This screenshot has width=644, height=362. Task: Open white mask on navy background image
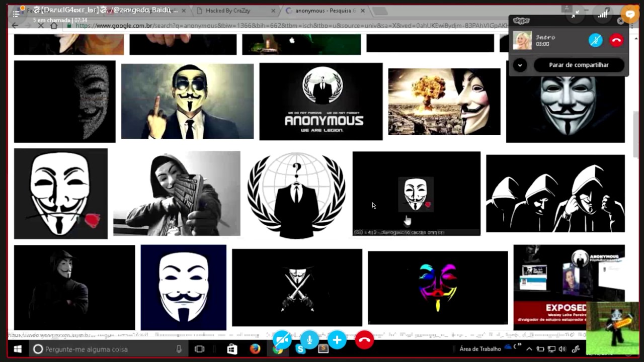(x=184, y=287)
